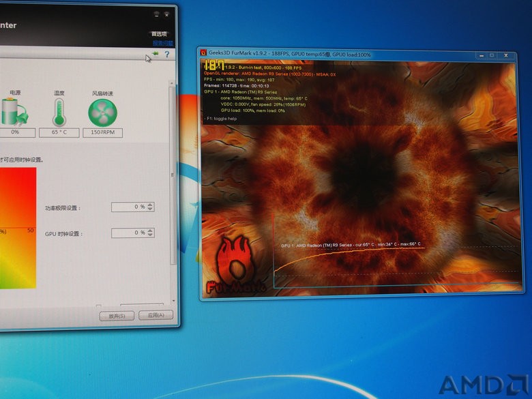Click the red-to-green gradient overdrive graph
This screenshot has height=399, width=532.
[x=18, y=228]
